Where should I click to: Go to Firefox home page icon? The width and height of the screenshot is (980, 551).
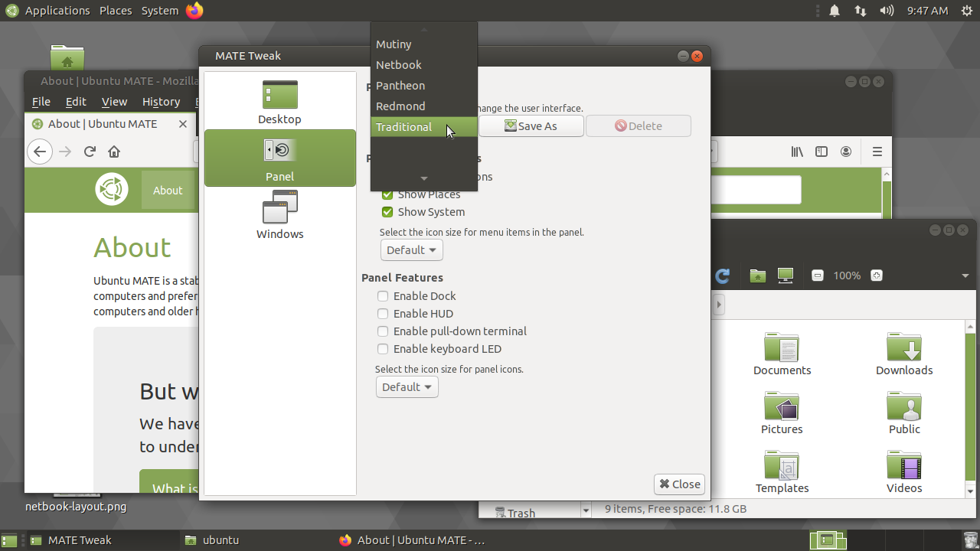(114, 152)
